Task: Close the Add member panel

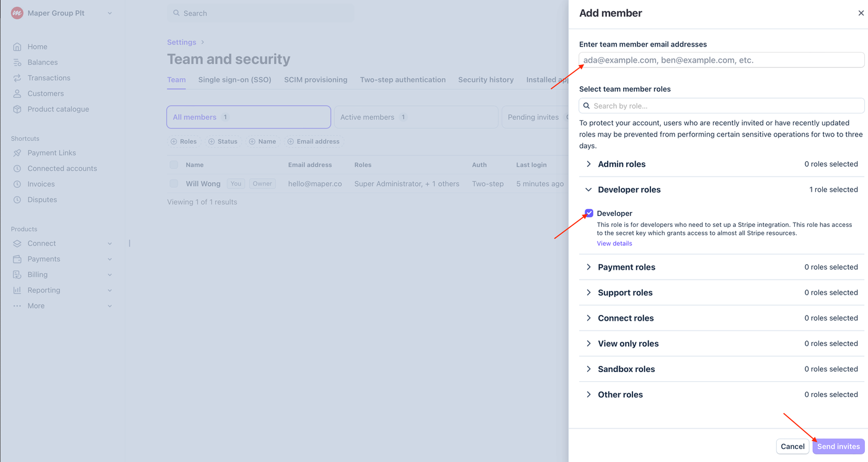Action: pyautogui.click(x=861, y=13)
